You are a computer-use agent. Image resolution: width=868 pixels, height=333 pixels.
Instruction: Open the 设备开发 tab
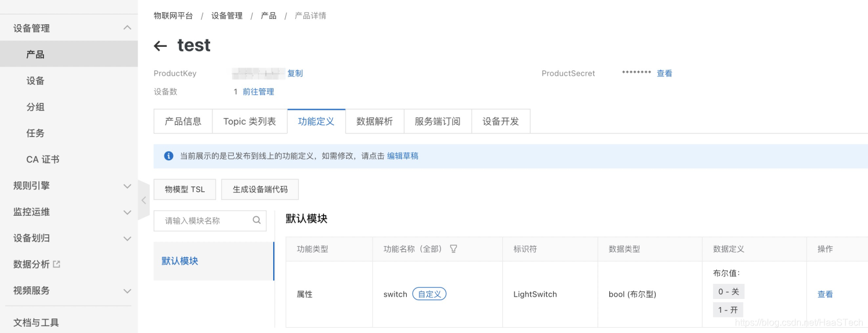tap(501, 121)
